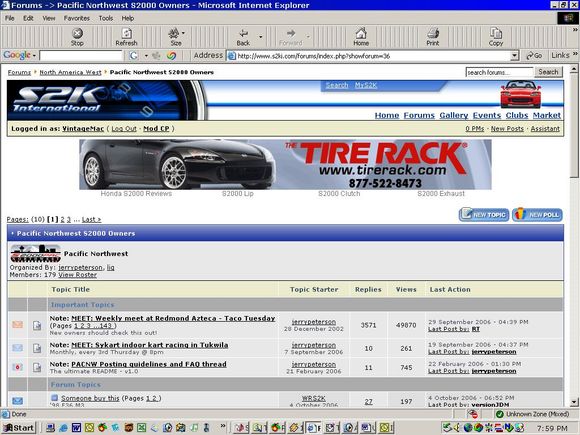Viewport: 580px width, 435px height.
Task: Jump to the Last page link
Action: click(91, 219)
